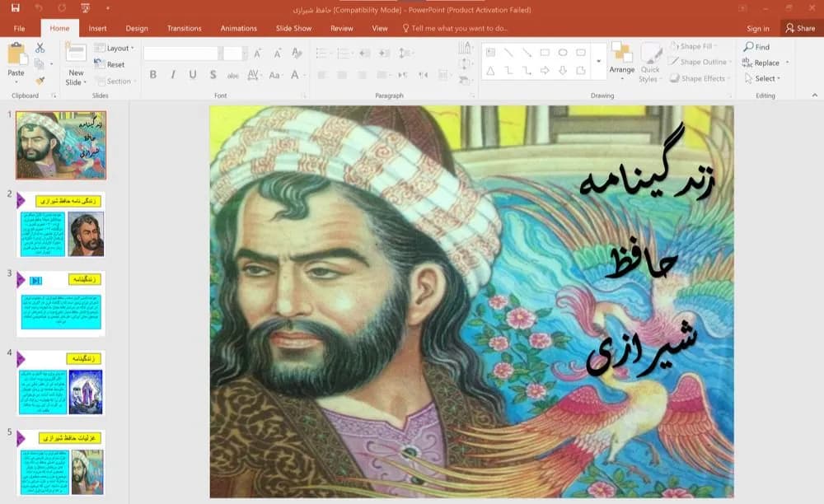Select the Line shape in gallery
The height and width of the screenshot is (504, 824).
tap(508, 53)
